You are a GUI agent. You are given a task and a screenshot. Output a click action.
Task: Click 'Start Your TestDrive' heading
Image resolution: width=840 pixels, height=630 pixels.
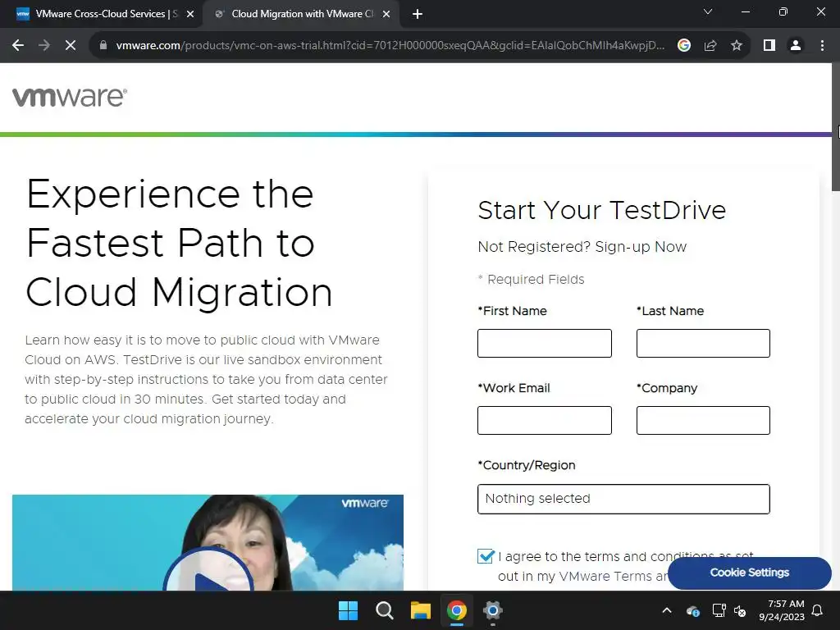point(601,210)
